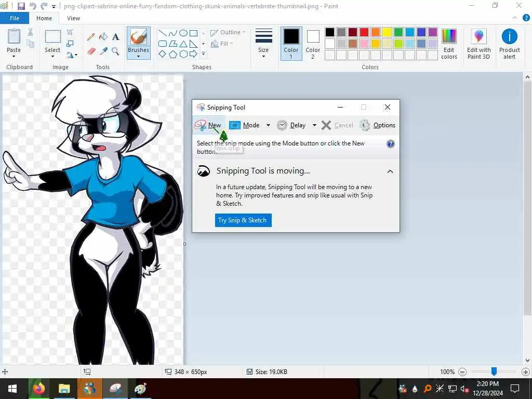Viewport: 532px width, 399px height.
Task: Pick the red color swatch
Action: (364, 32)
